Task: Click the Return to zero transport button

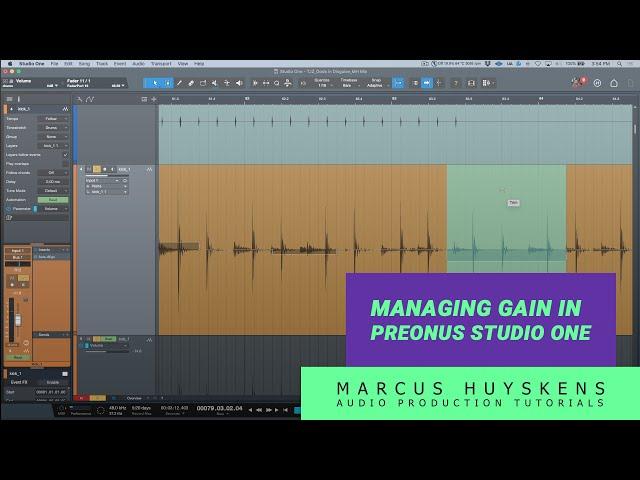Action: click(285, 409)
